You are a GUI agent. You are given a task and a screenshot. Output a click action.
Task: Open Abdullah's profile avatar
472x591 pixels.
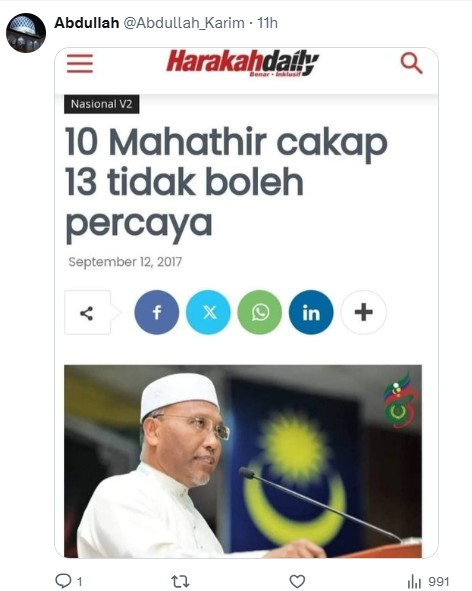coord(26,33)
